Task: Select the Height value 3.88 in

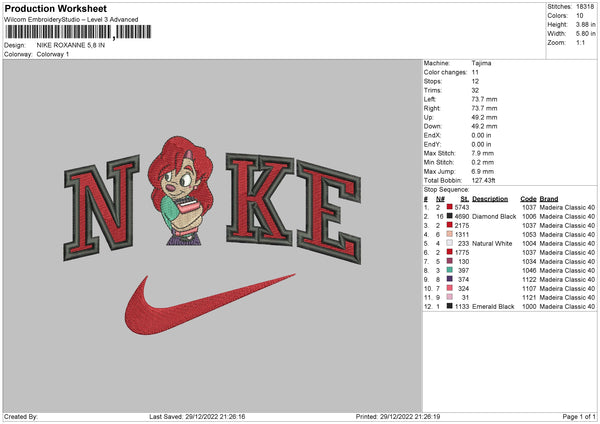Action: [585, 24]
